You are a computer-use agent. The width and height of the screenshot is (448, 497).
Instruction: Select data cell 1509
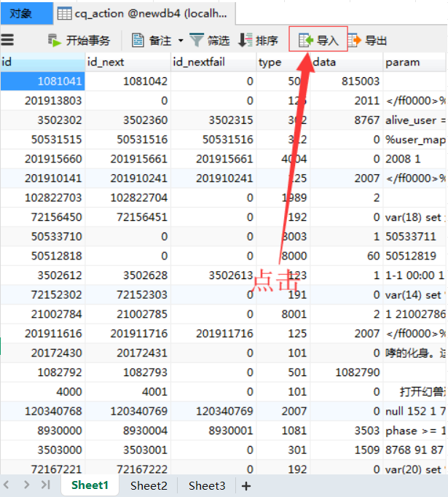tap(346, 450)
